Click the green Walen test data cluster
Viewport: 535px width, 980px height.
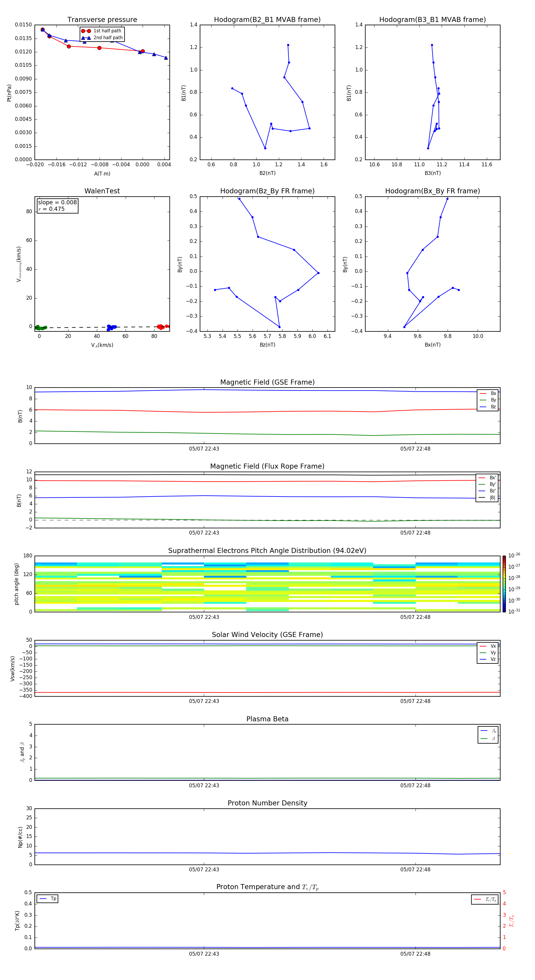(40, 327)
